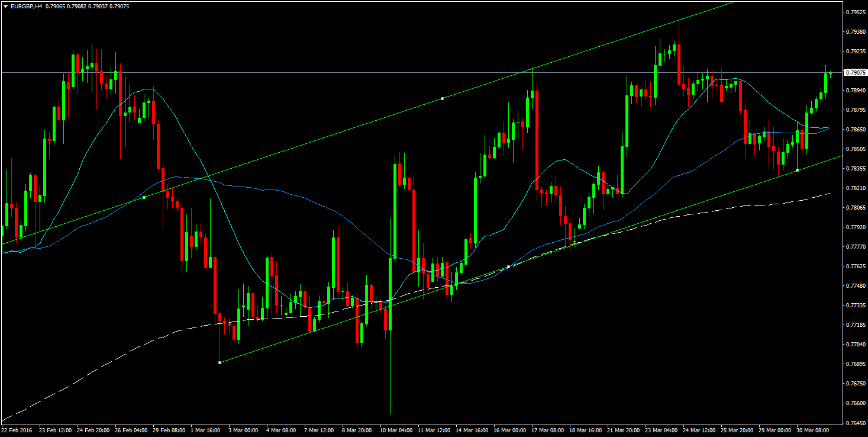The height and width of the screenshot is (437, 868).
Task: Click the bottom of the long 10 Mar wick
Action: click(x=391, y=412)
